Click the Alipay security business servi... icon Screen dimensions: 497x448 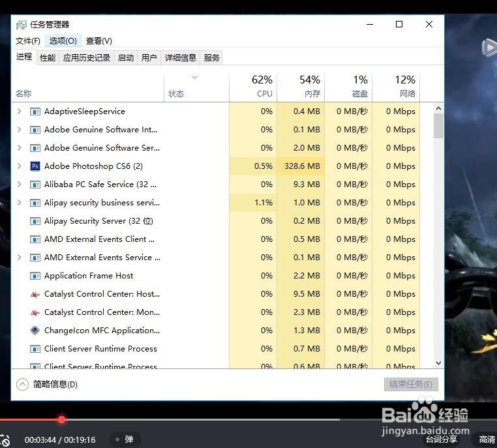pyautogui.click(x=35, y=203)
